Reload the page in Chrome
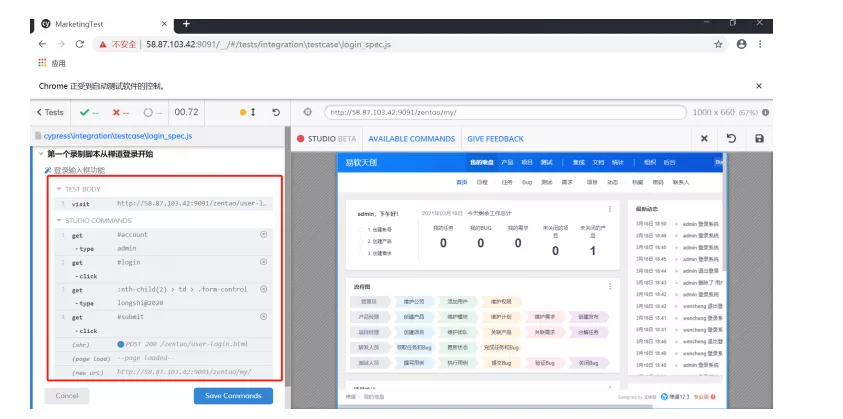Screen dimensions: 843x419 coord(80,44)
